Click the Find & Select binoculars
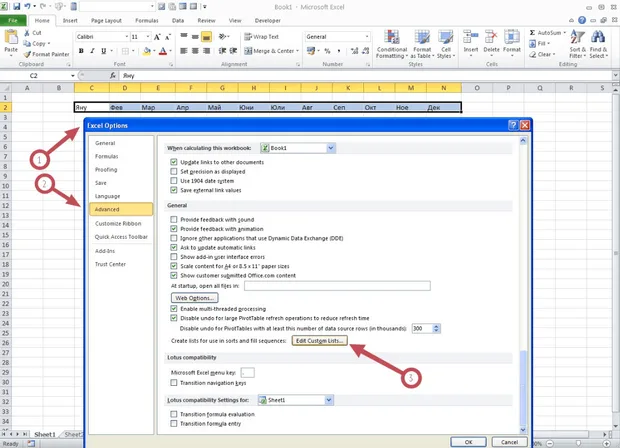This screenshot has width=620, height=448. coord(597,37)
